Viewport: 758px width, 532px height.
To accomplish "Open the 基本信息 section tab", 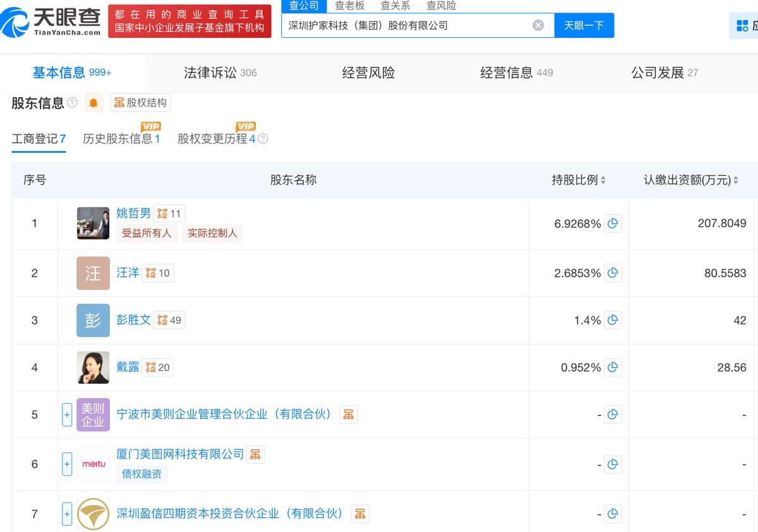I will point(72,73).
